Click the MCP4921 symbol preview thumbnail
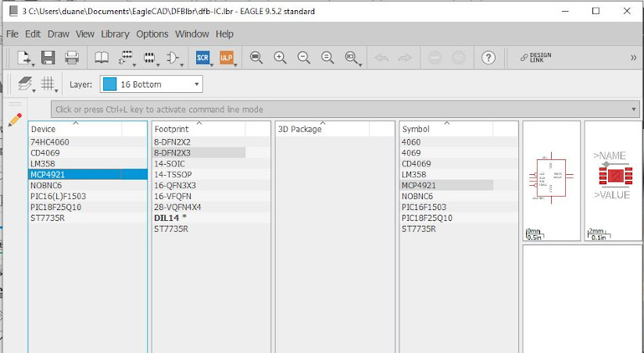 pos(551,180)
